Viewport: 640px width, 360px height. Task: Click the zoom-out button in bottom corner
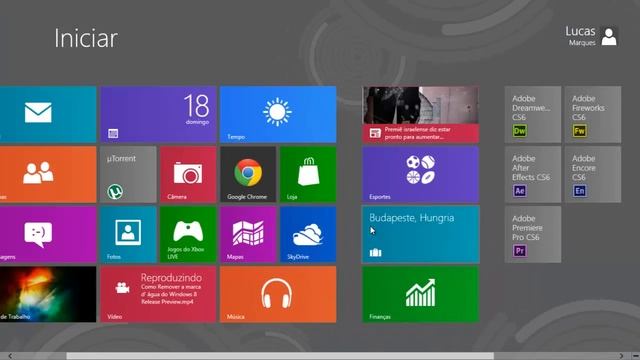(x=635, y=356)
